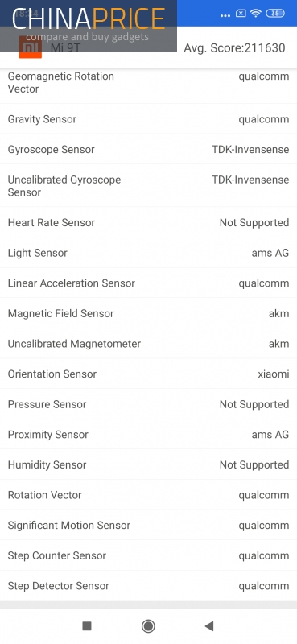Select the Proximity Sensor row

pyautogui.click(x=148, y=435)
